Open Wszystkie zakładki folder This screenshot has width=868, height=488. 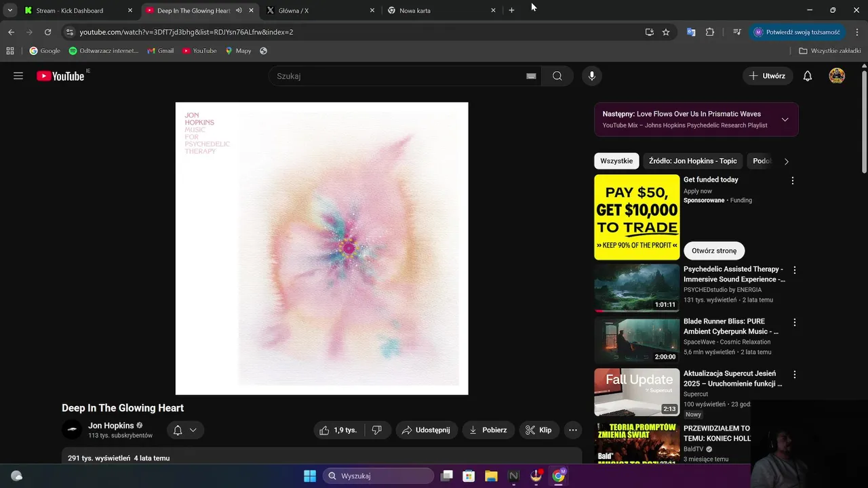(830, 51)
